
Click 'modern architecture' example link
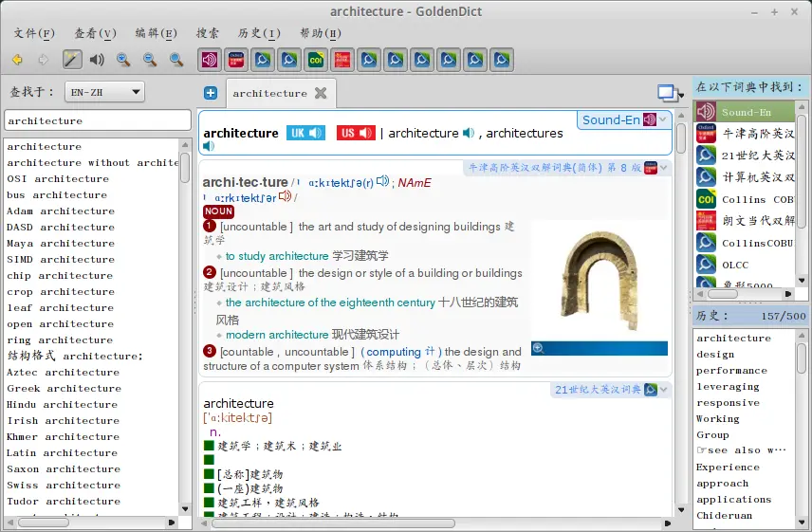[277, 335]
